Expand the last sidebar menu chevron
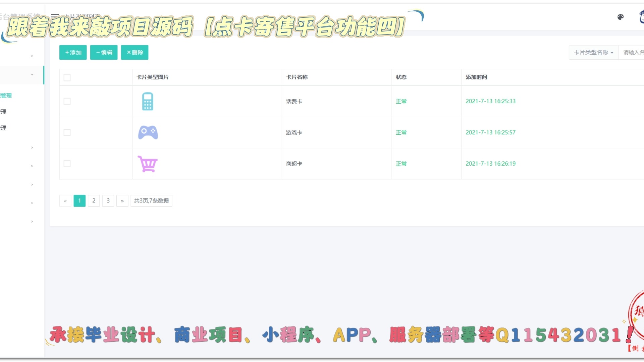The image size is (644, 362). [x=32, y=221]
